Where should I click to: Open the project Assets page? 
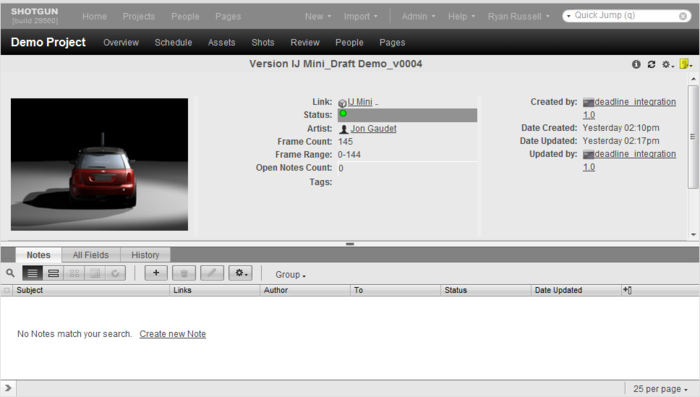click(x=221, y=42)
